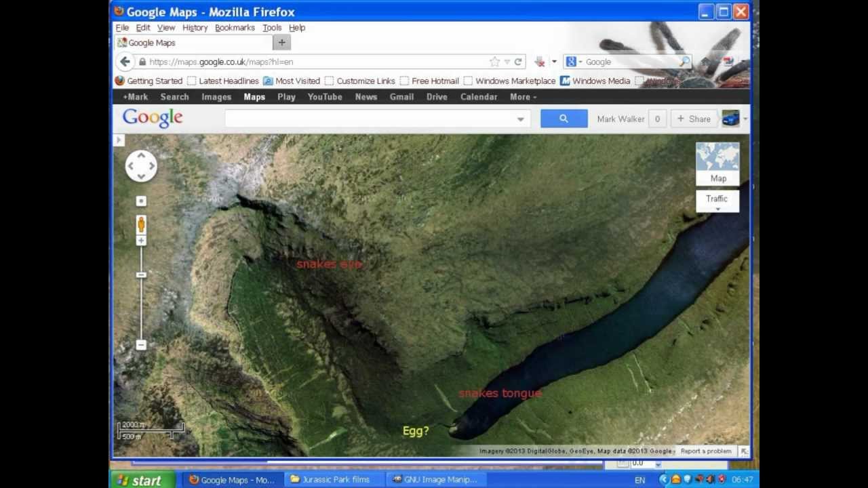Click the Windows Marketplace bookmark
Viewport: 868px width, 488px height.
(x=509, y=81)
